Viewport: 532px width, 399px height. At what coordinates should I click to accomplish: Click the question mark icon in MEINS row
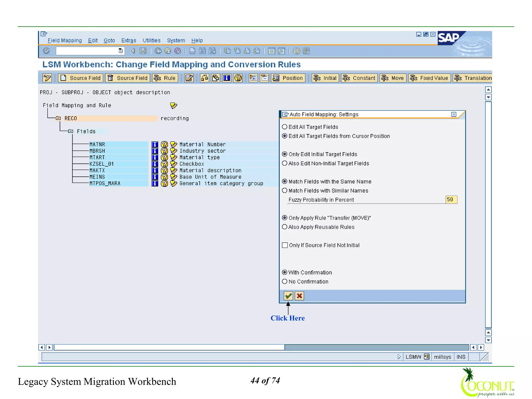(x=164, y=177)
